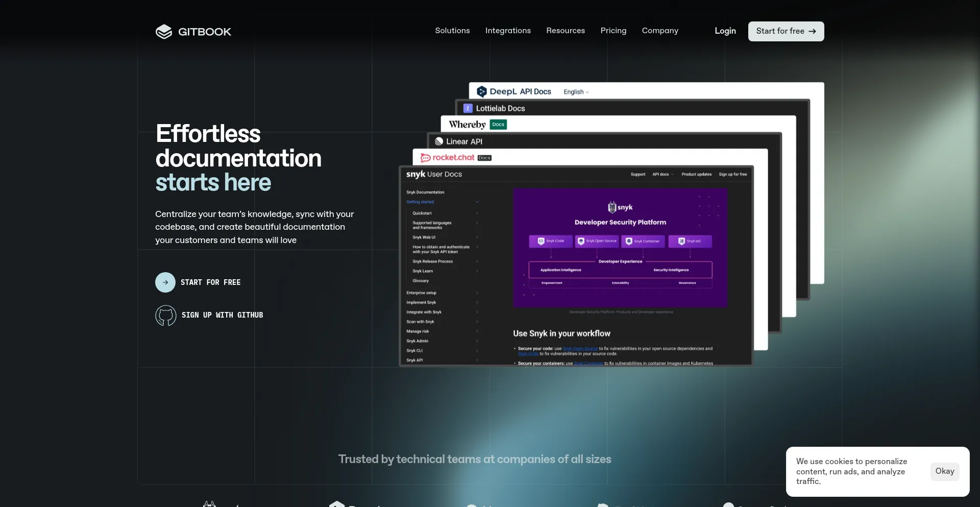Accept cookies with the Okay button

(x=945, y=471)
